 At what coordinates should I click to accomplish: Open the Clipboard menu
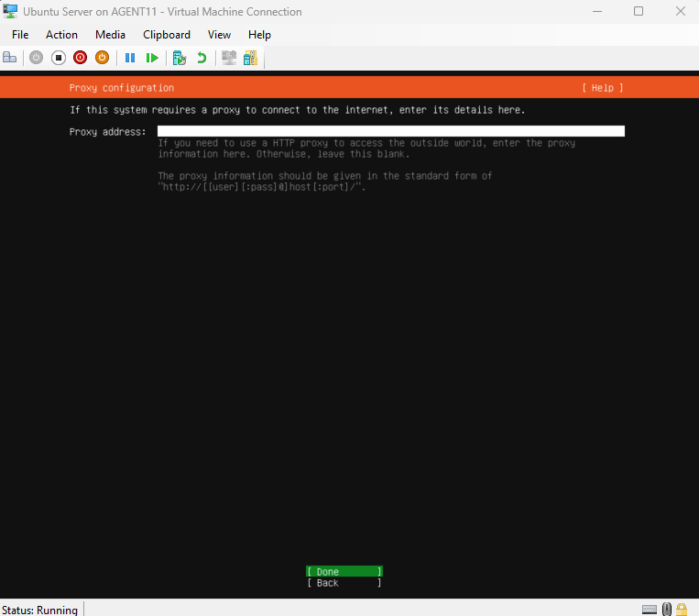(x=167, y=35)
